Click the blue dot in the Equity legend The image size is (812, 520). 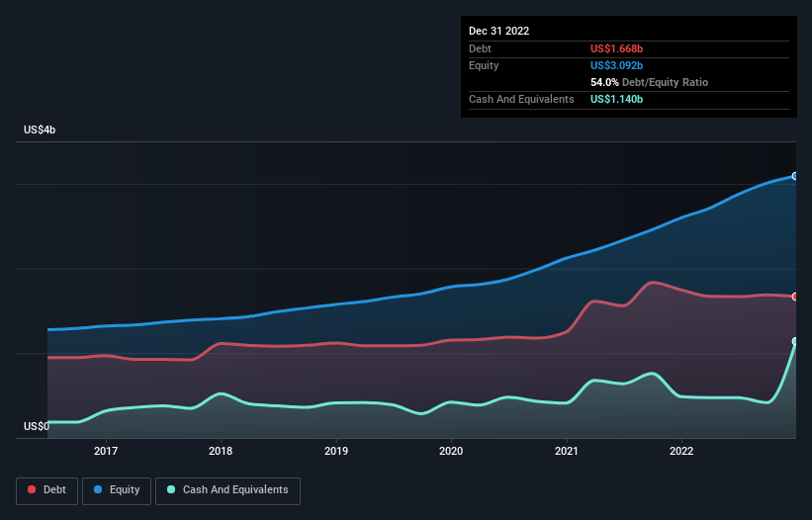100,490
